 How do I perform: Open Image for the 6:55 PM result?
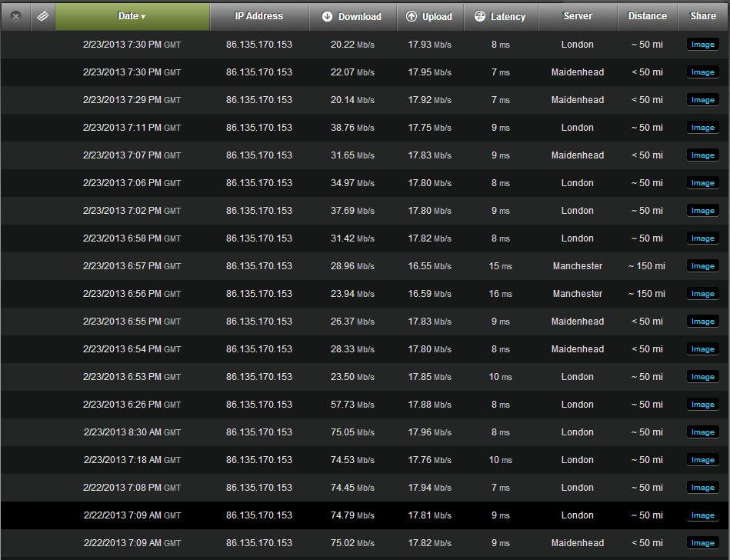(x=702, y=322)
